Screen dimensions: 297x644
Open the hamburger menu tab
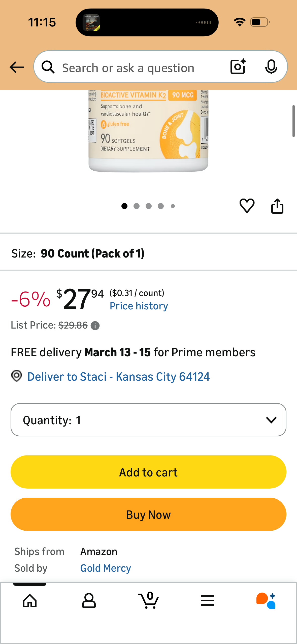point(208,600)
